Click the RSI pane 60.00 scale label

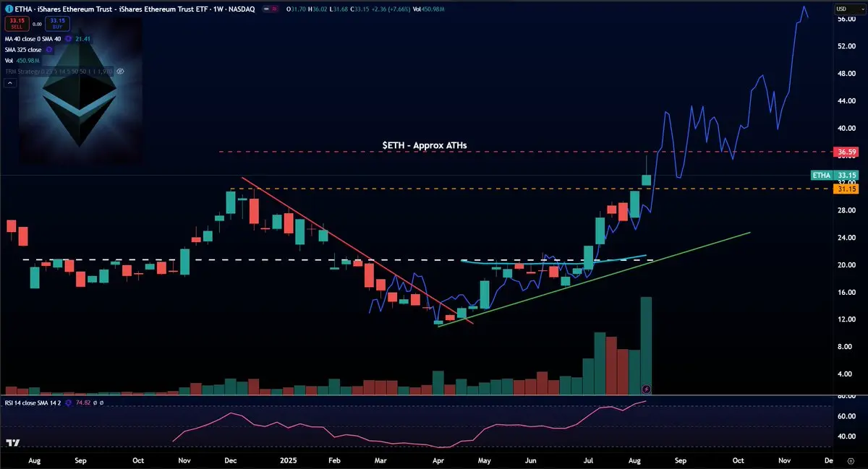pos(846,416)
